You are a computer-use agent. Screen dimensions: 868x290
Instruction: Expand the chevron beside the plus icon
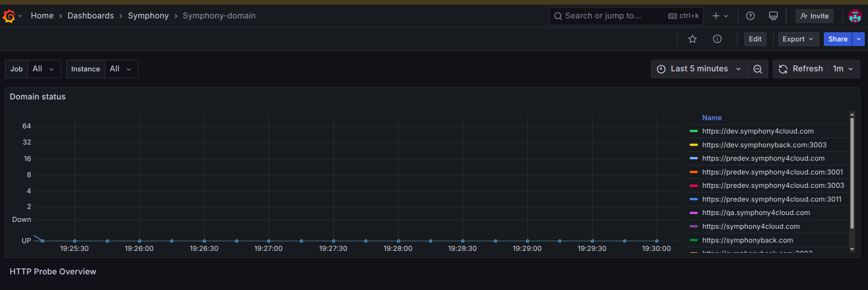point(726,16)
